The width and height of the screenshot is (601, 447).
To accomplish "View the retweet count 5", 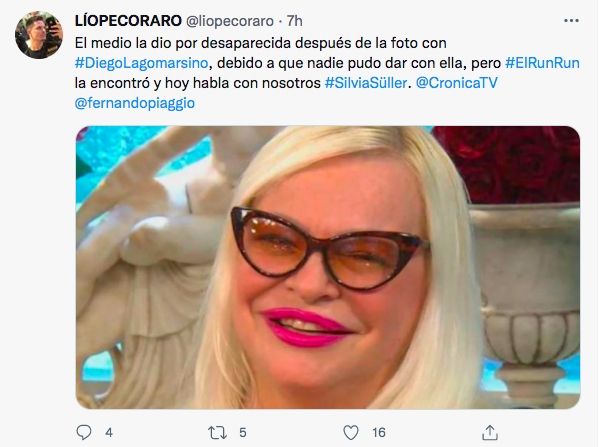I will point(243,433).
